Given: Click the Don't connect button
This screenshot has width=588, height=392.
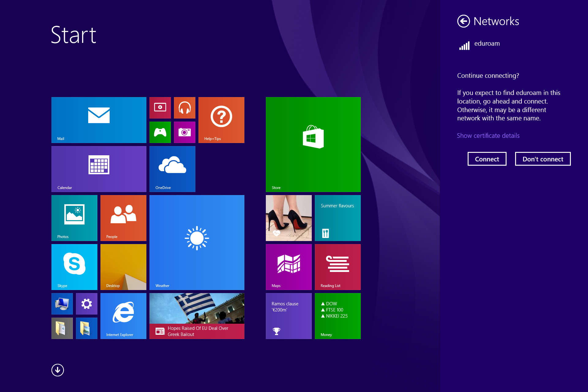Looking at the screenshot, I should point(543,159).
